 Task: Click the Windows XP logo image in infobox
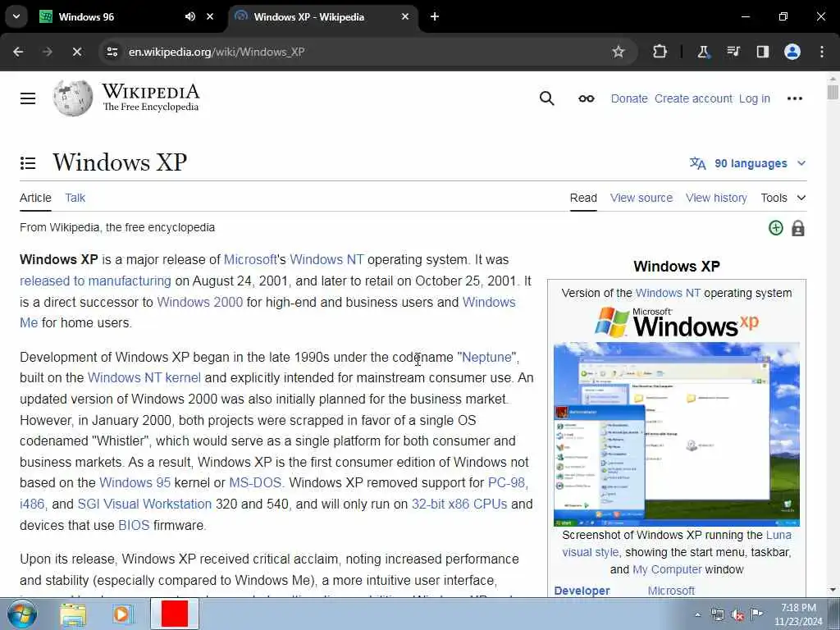click(677, 322)
